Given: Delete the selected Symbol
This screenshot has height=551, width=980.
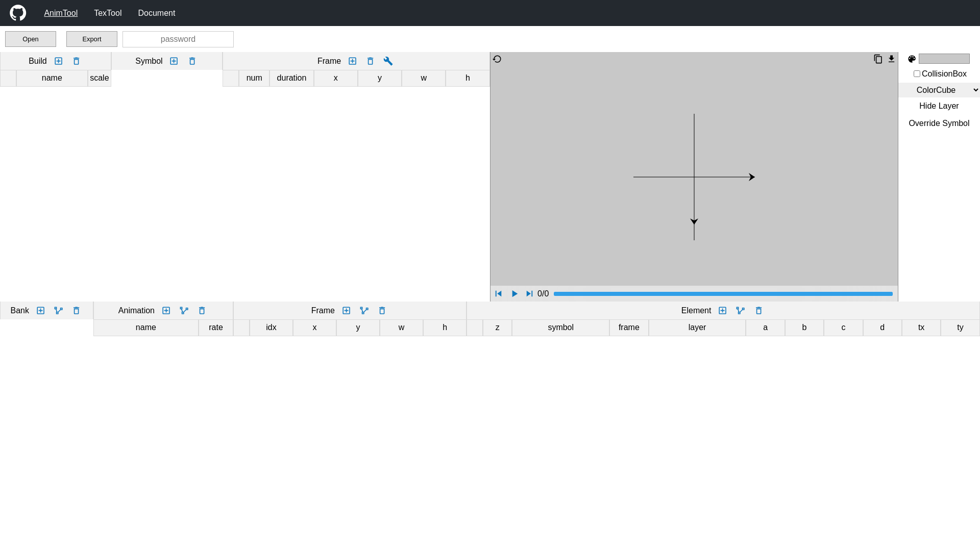Looking at the screenshot, I should point(192,61).
